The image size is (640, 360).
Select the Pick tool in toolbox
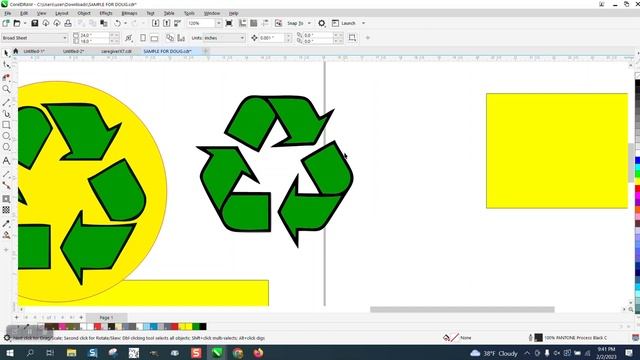(x=6, y=53)
